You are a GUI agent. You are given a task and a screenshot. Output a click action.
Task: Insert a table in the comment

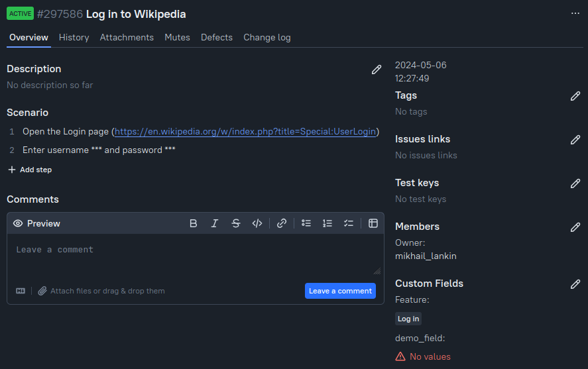[x=373, y=224]
